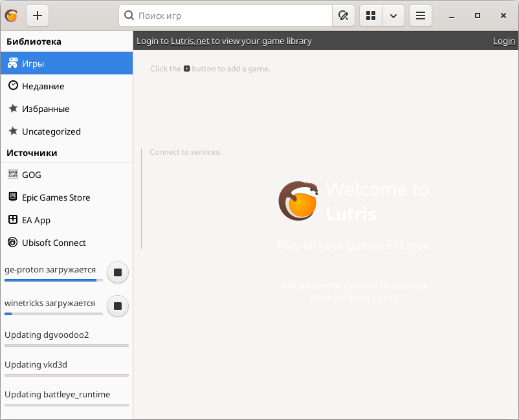Click the 'ge-proton загружается' label
Image resolution: width=519 pixels, height=420 pixels.
pyautogui.click(x=50, y=270)
